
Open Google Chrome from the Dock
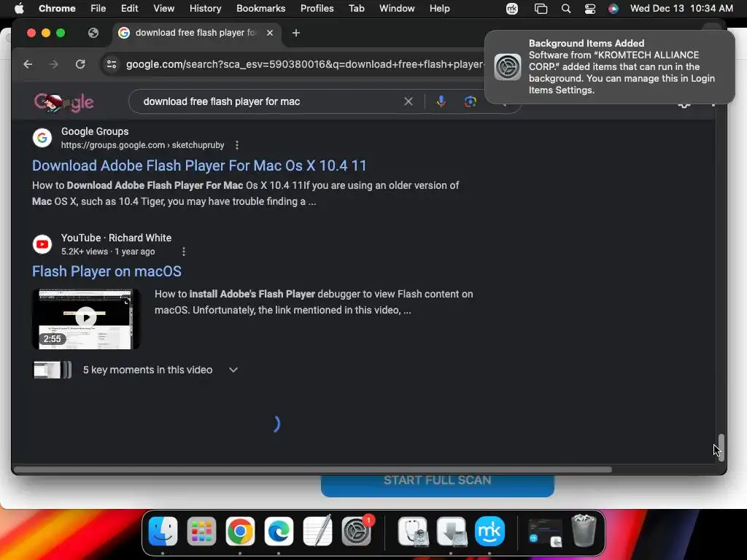pyautogui.click(x=240, y=531)
